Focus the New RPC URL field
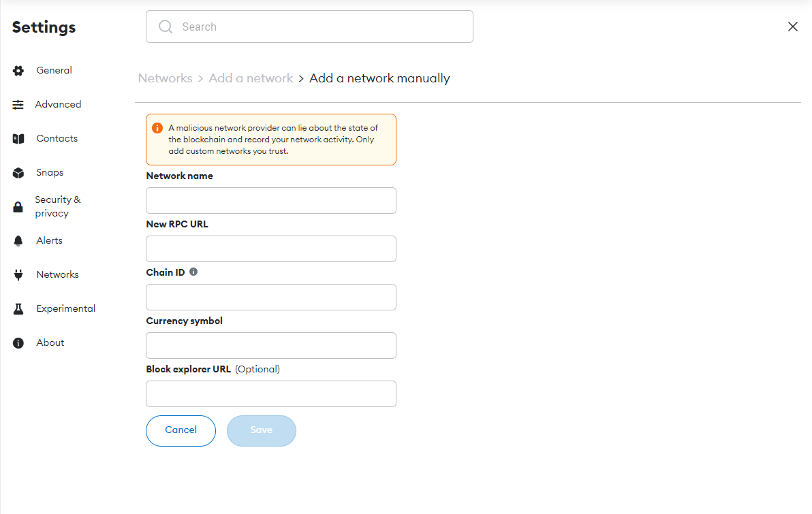 (271, 249)
